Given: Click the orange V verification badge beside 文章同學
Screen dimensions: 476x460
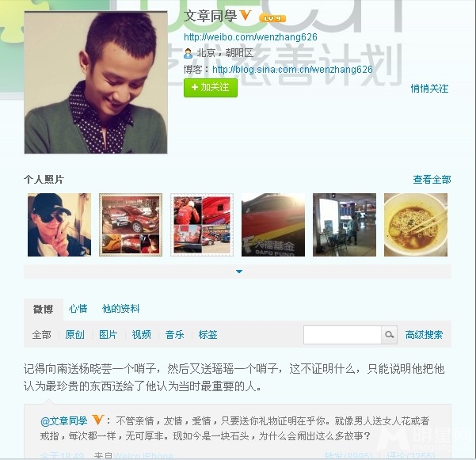Looking at the screenshot, I should point(246,15).
